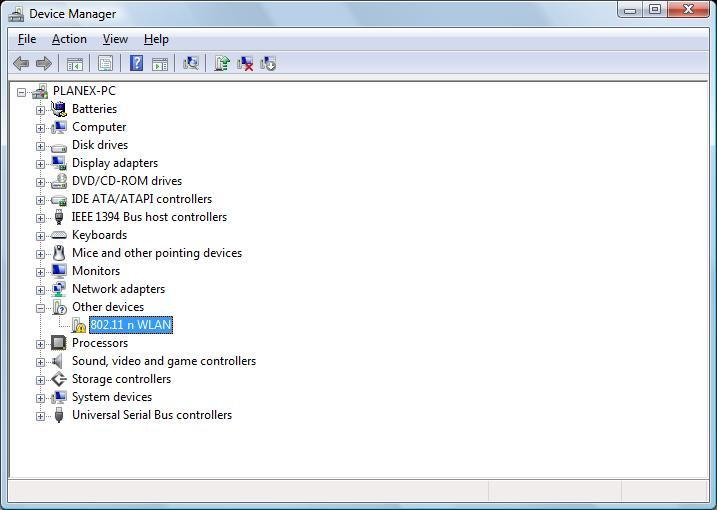Toggle the action pane toolbar icon

coord(160,64)
